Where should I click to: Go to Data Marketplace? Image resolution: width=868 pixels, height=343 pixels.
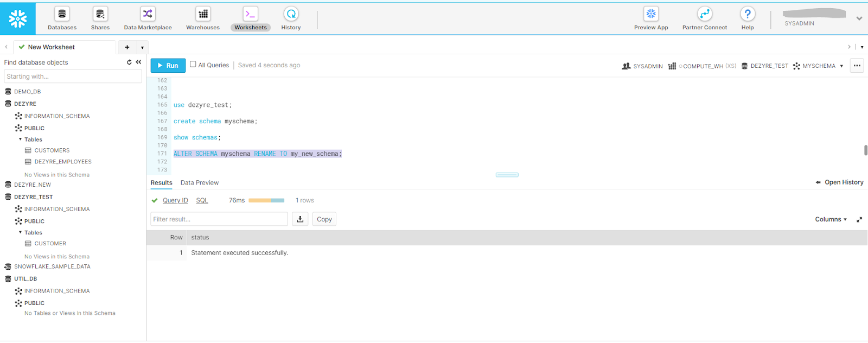[x=148, y=14]
